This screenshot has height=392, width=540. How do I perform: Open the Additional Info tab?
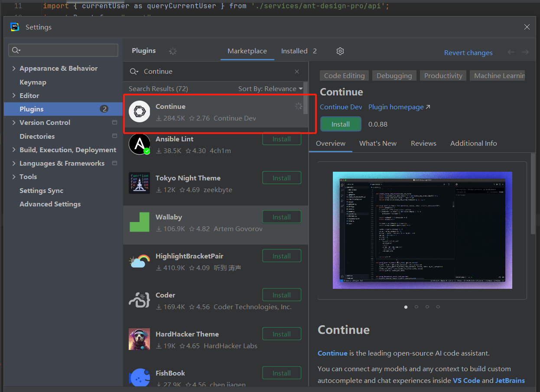click(x=474, y=144)
